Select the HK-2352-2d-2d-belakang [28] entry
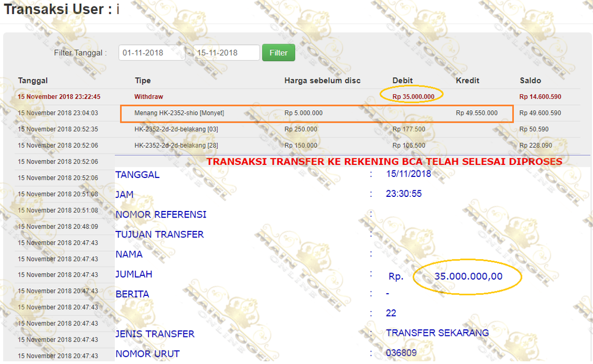Screen dimensions: 593x364 [176, 145]
